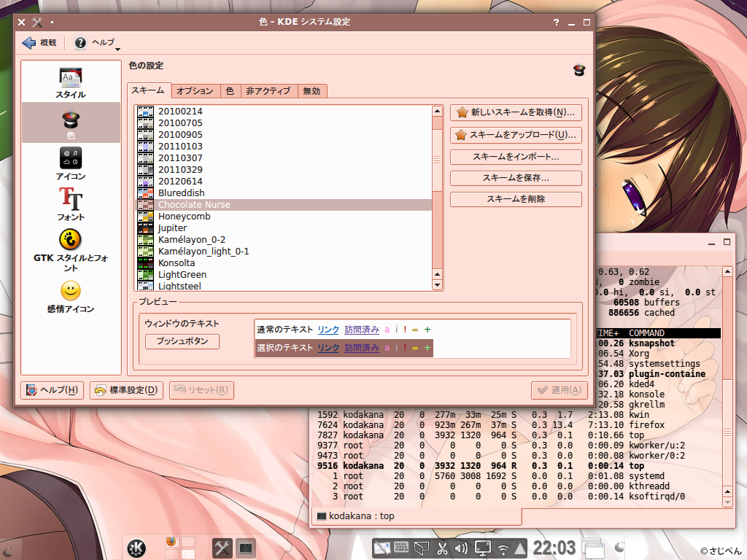Go back using the 概観 arrow

coord(39,43)
